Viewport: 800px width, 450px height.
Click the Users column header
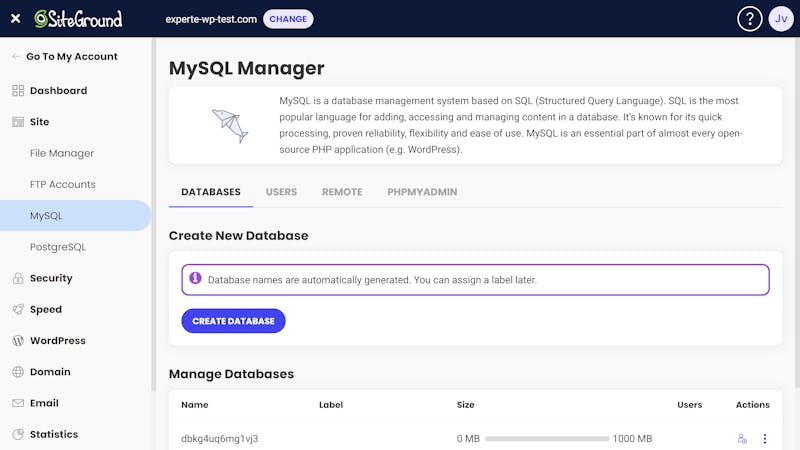coord(689,405)
